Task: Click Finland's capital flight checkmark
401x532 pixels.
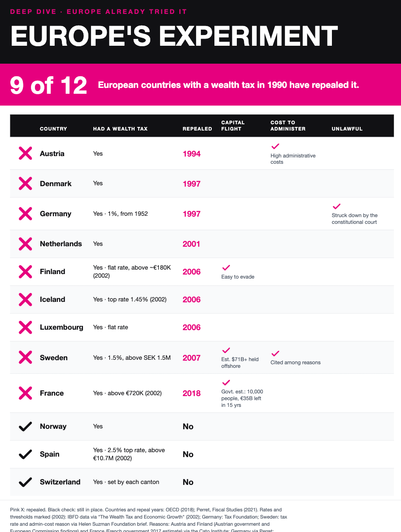Action: click(x=226, y=268)
